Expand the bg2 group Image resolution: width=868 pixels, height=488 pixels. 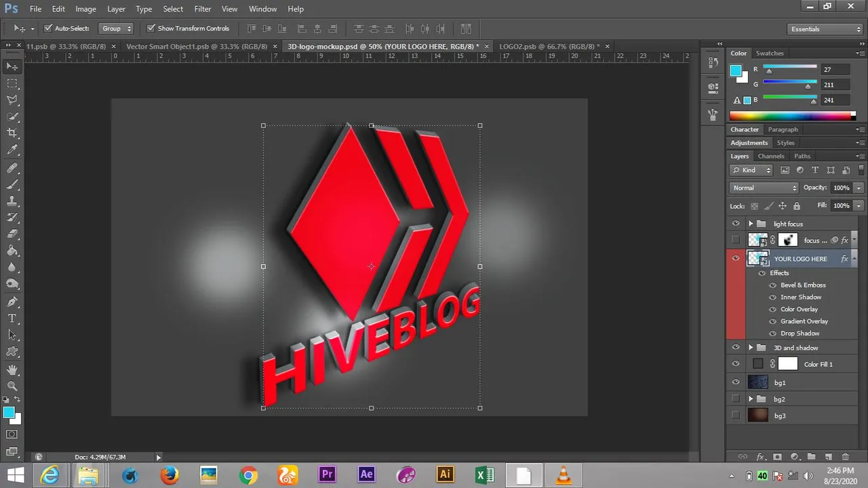pyautogui.click(x=751, y=399)
